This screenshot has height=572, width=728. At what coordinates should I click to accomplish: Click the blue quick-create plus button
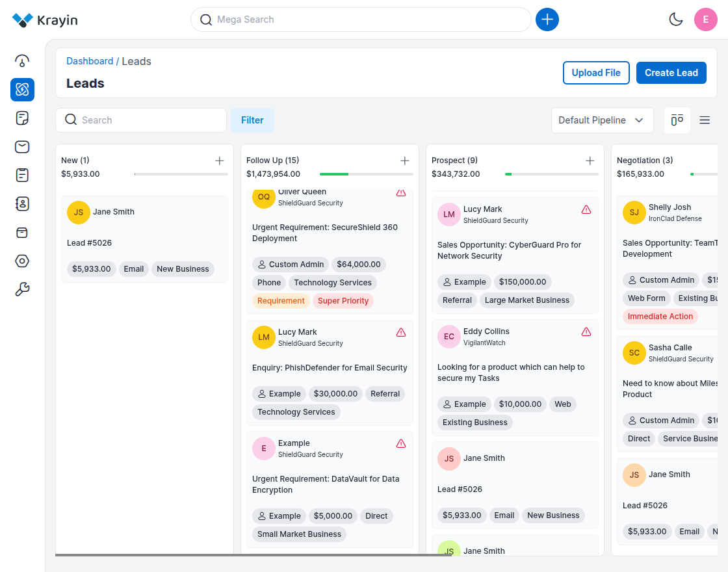tap(547, 19)
